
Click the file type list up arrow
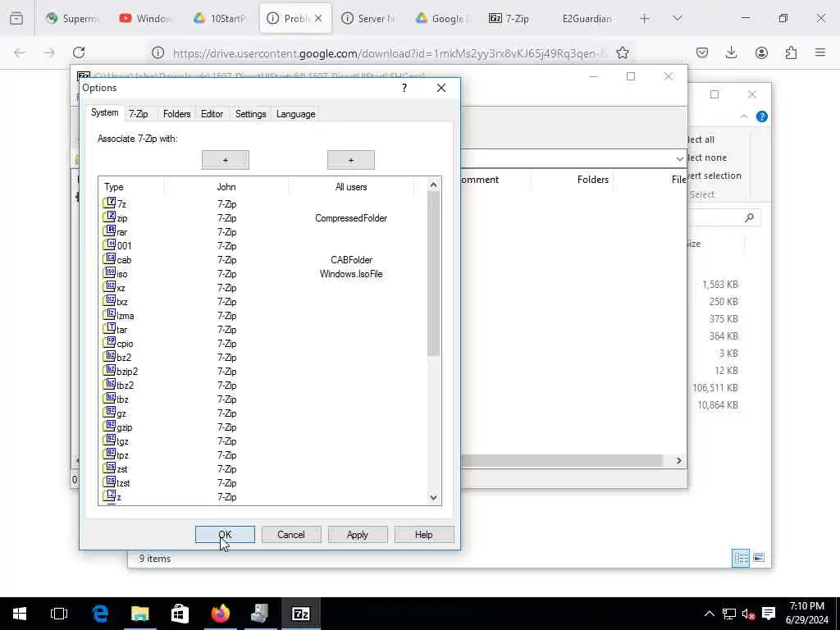click(x=433, y=185)
